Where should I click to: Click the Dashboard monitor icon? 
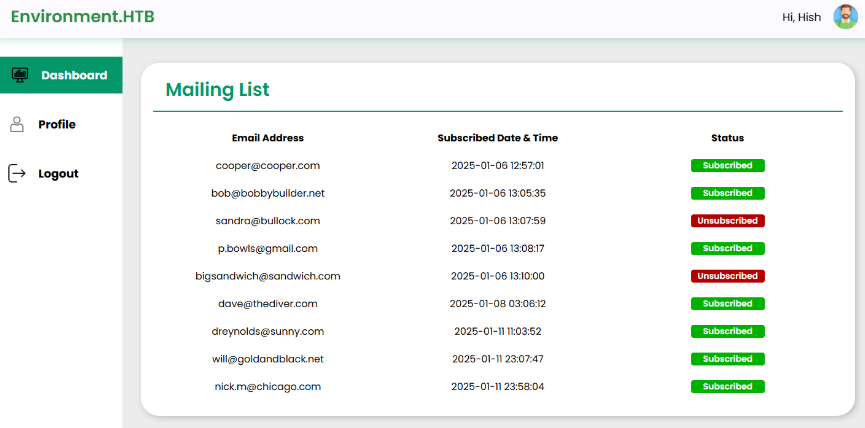tap(18, 75)
